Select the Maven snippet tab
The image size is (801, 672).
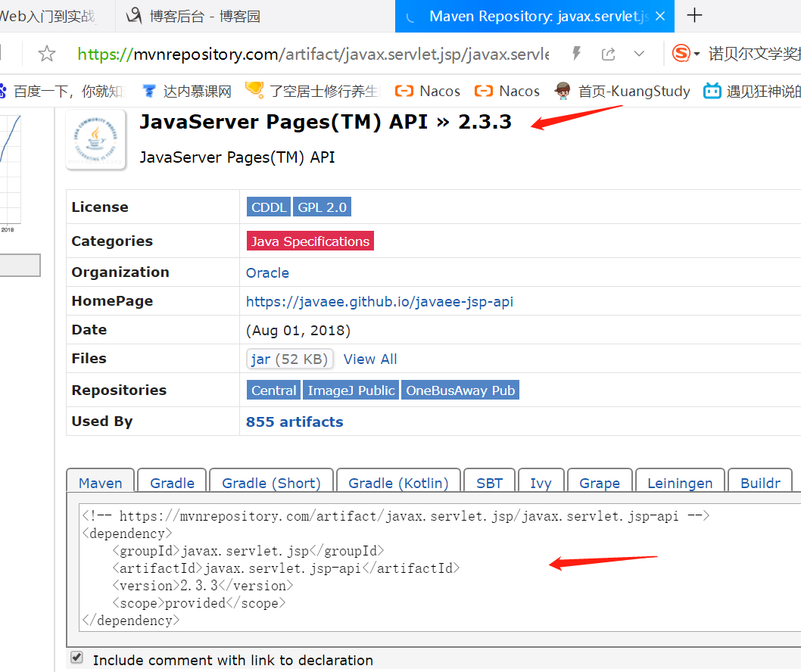[x=100, y=481]
